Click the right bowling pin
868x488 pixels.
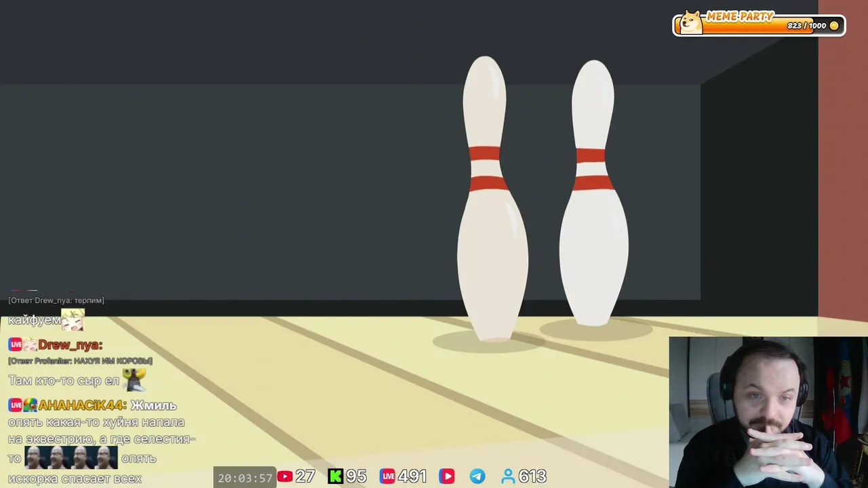[x=593, y=192]
